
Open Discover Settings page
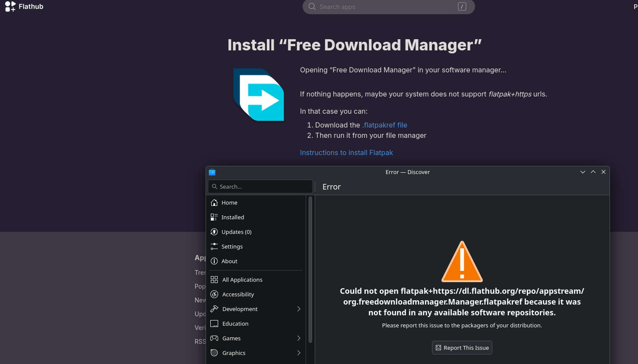[x=232, y=246]
